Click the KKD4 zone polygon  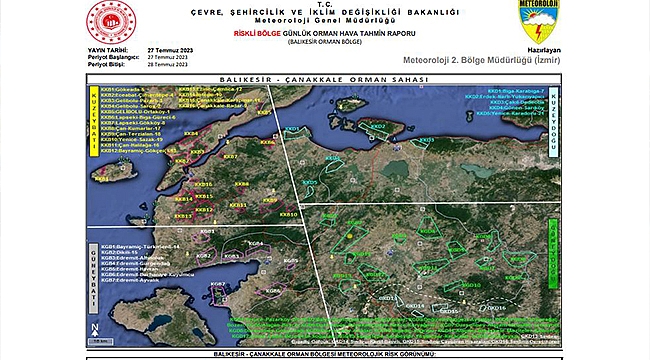pos(334,165)
